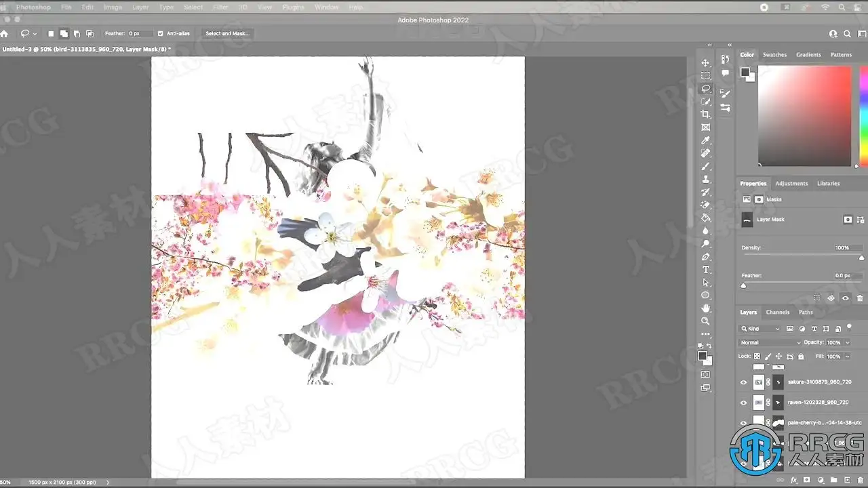
Task: Click the Select and Mask button
Action: [x=227, y=33]
